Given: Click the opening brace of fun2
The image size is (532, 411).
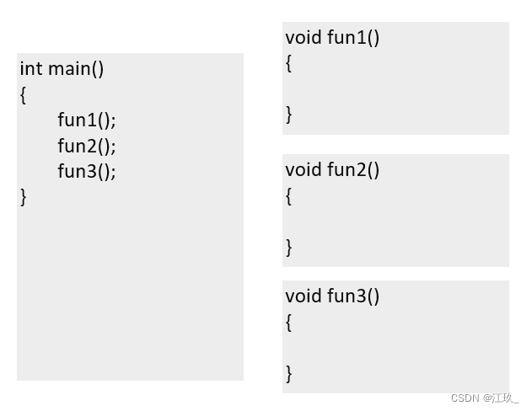Looking at the screenshot, I should 289,196.
